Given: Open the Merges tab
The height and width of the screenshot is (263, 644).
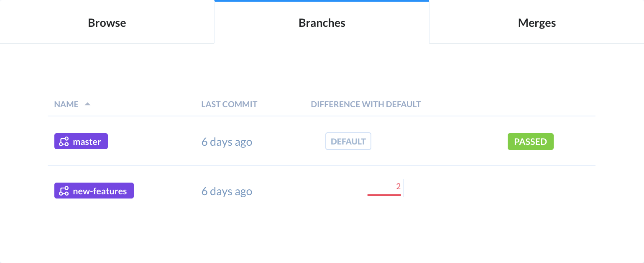Looking at the screenshot, I should click(x=537, y=22).
